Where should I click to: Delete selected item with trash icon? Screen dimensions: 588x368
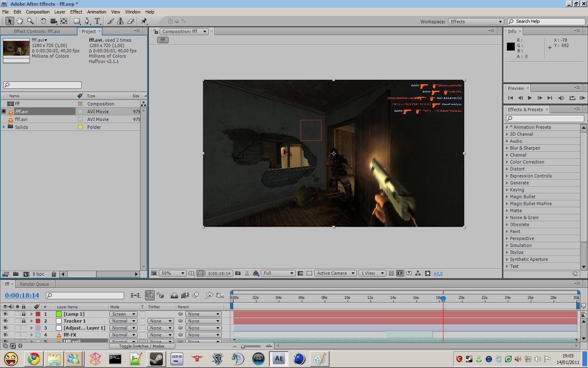53,274
